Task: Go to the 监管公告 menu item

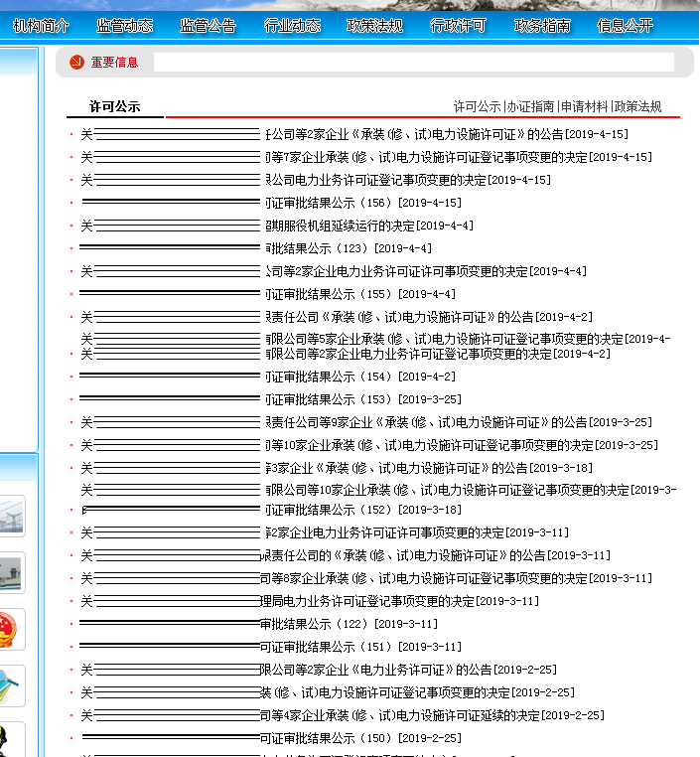Action: [x=209, y=26]
